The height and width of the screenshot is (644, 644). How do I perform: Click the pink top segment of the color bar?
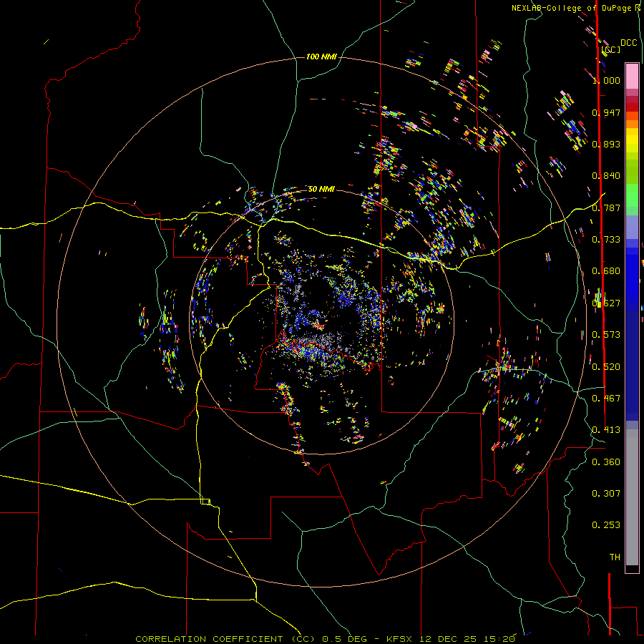[x=632, y=77]
